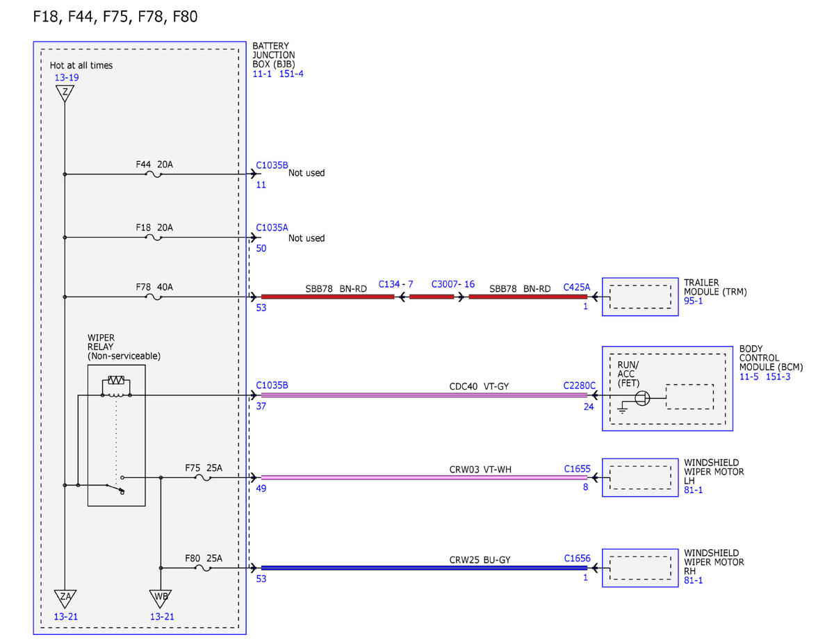Open connector C1035A link

(x=272, y=227)
